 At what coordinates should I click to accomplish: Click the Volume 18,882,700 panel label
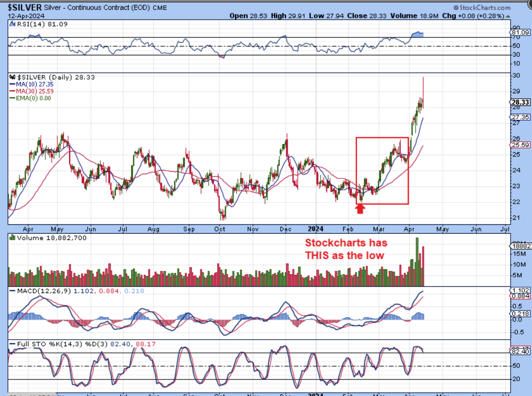tap(51, 238)
